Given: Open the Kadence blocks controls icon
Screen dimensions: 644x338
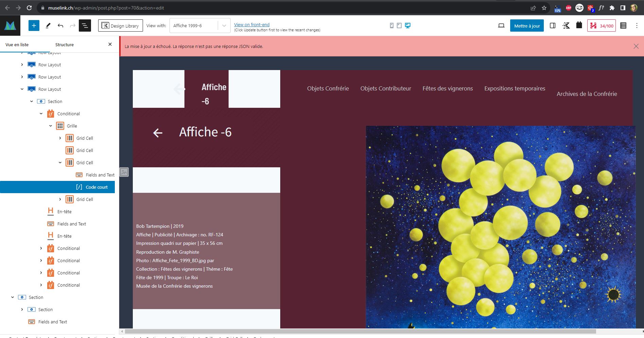Looking at the screenshot, I should click(566, 26).
